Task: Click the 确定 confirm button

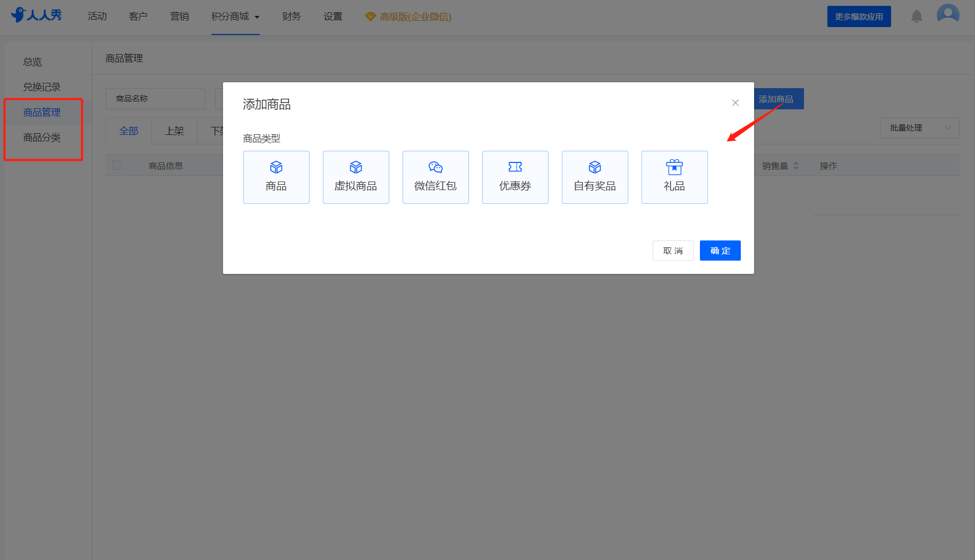Action: click(x=720, y=251)
